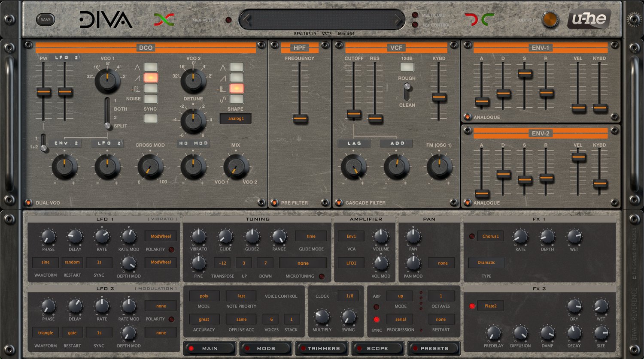Open the PRE FILTER module selector triangle
This screenshot has width=644, height=359.
click(274, 202)
